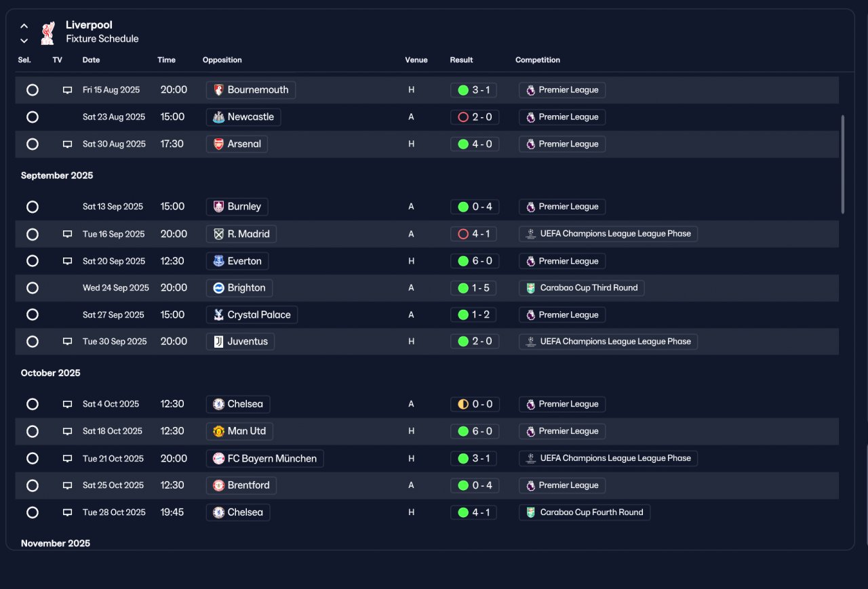The width and height of the screenshot is (868, 589).
Task: Select the radio button for the Brentford fixture
Action: [32, 485]
